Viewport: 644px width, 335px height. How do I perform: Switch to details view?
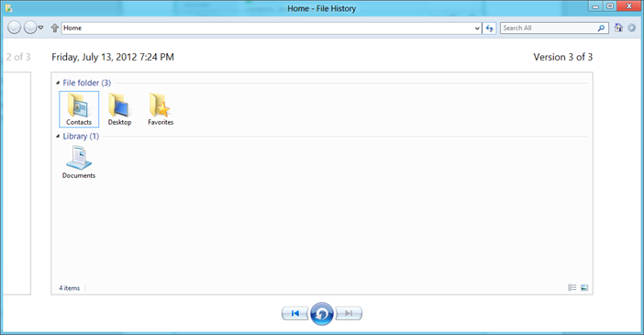click(x=572, y=287)
